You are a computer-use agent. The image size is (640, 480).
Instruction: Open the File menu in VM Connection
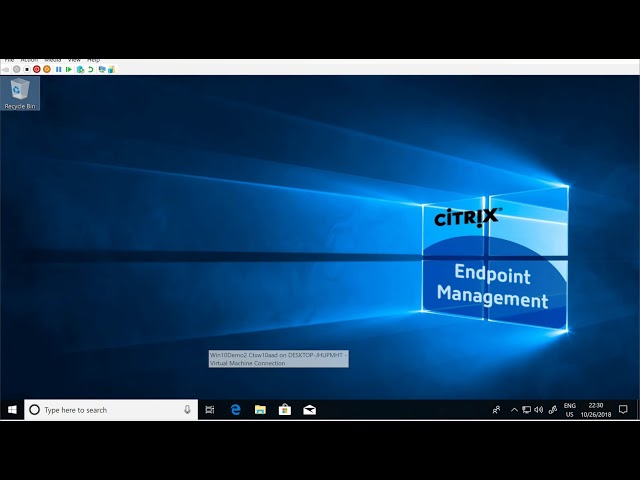pos(9,60)
